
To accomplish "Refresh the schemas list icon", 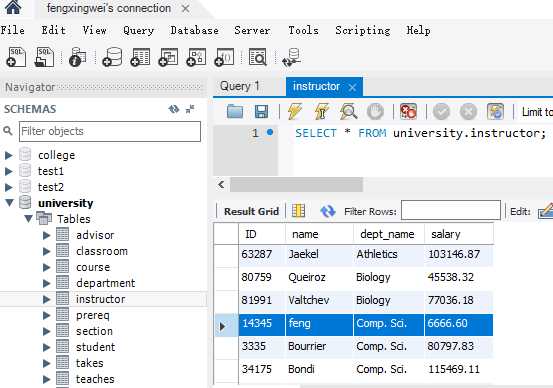I will coord(174,109).
